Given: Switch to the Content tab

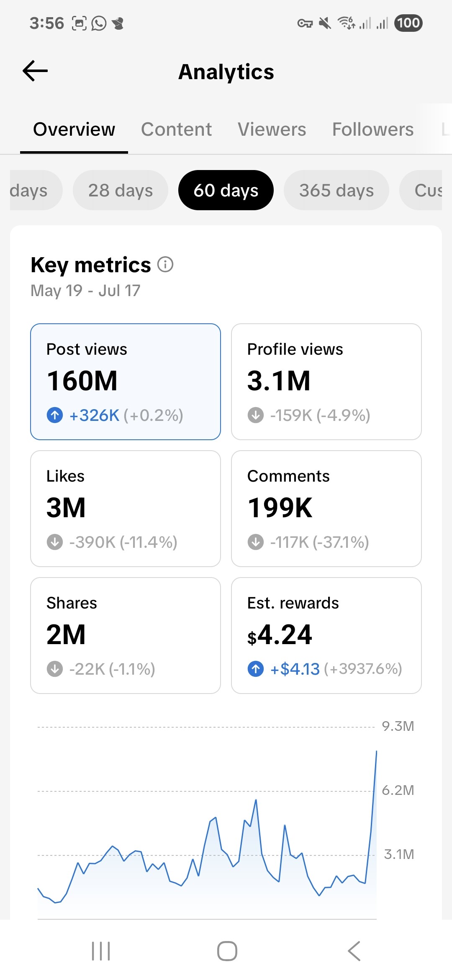Looking at the screenshot, I should [x=176, y=129].
